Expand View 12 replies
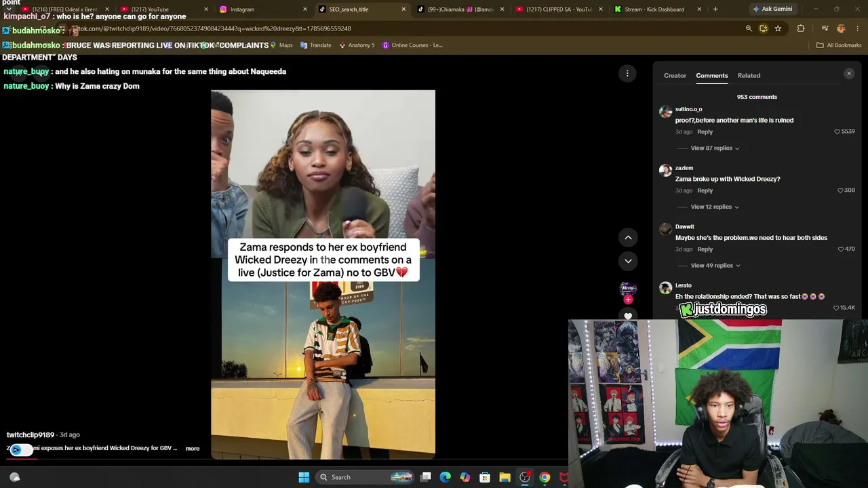 tap(715, 207)
